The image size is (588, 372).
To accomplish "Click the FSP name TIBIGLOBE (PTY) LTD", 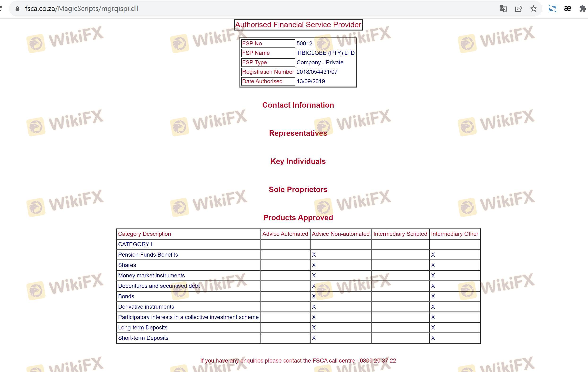I will pos(325,53).
